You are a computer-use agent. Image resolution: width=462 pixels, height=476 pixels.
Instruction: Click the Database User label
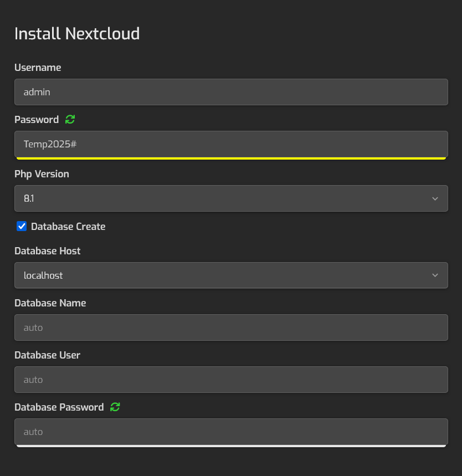pyautogui.click(x=47, y=355)
